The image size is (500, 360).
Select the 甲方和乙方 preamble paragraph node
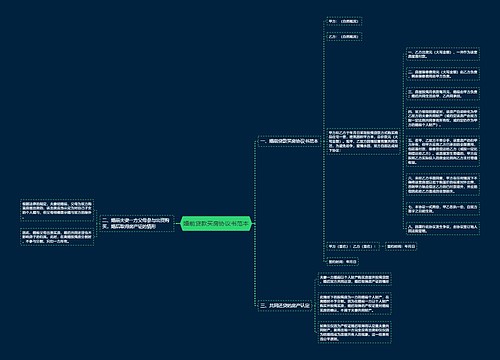tap(363, 141)
